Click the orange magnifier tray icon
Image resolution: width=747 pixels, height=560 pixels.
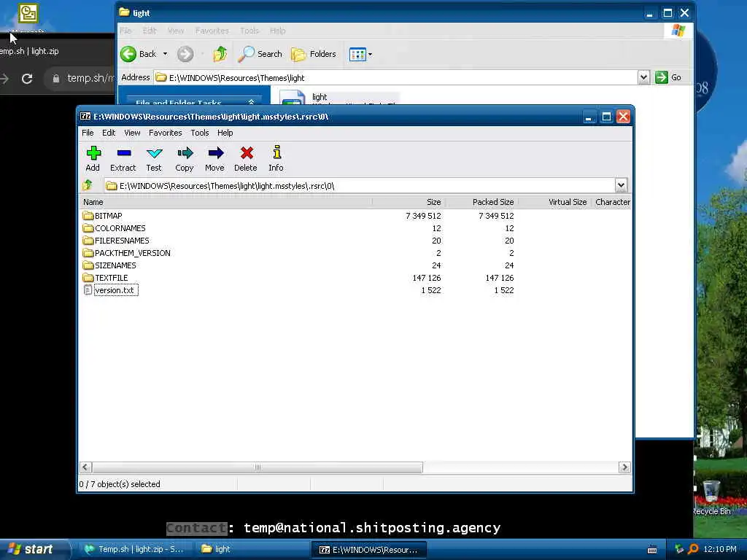click(x=693, y=549)
